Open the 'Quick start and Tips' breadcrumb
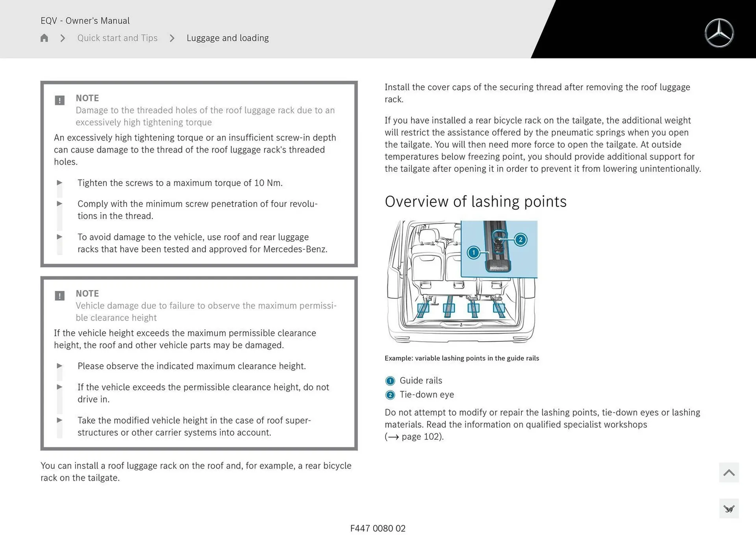 117,38
